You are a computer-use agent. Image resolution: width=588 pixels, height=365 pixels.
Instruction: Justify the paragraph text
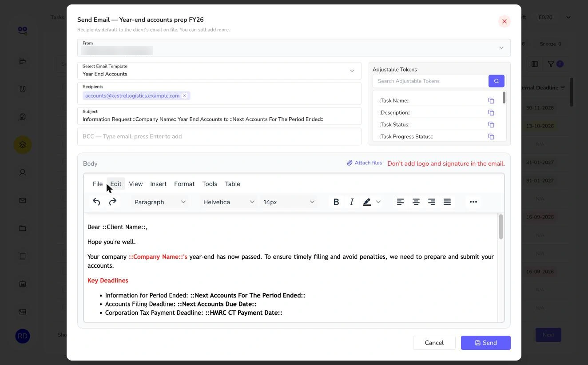click(x=447, y=202)
